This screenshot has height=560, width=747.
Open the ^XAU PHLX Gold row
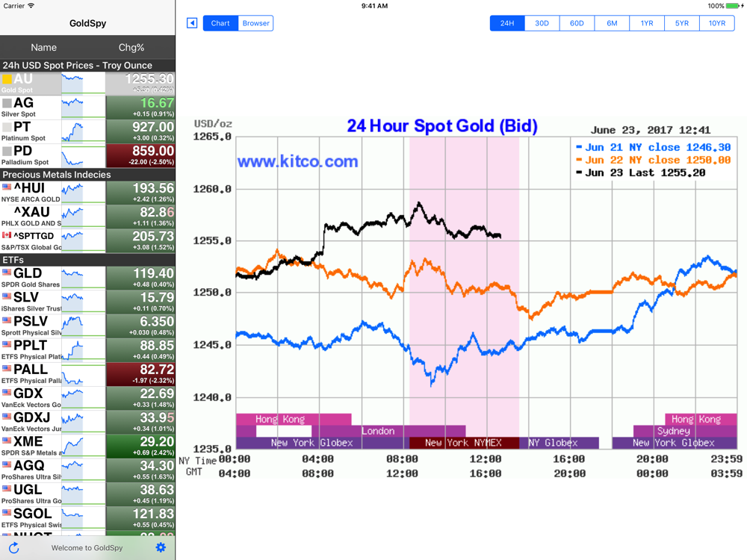pyautogui.click(x=87, y=217)
